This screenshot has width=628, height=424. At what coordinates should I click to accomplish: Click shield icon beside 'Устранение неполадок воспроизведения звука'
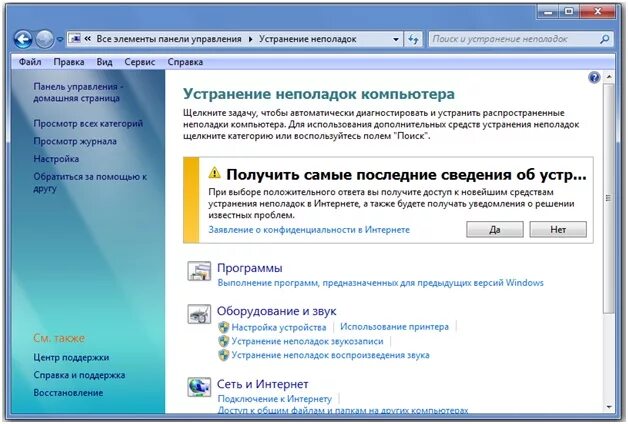tap(223, 355)
